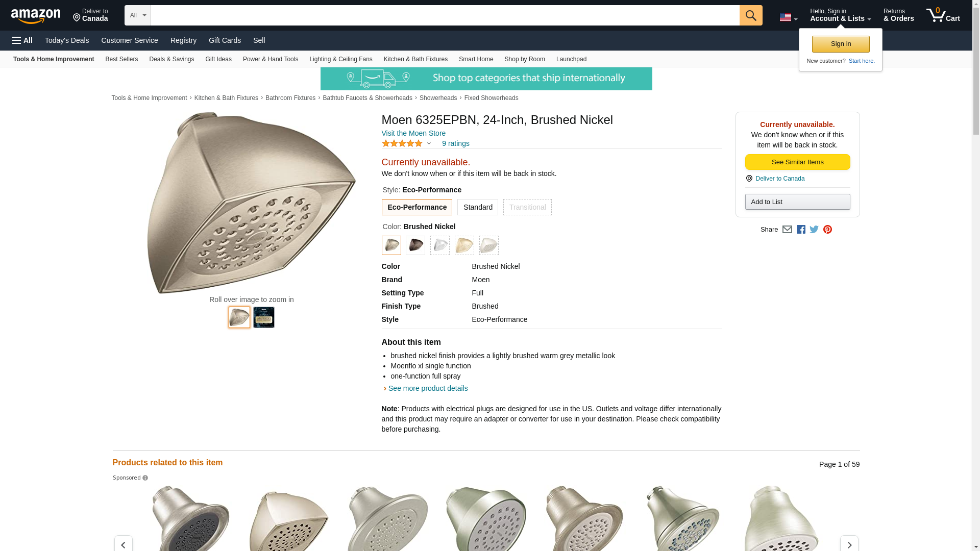Click the See Similar Items button
Screen dimensions: 980x551
coord(797,162)
